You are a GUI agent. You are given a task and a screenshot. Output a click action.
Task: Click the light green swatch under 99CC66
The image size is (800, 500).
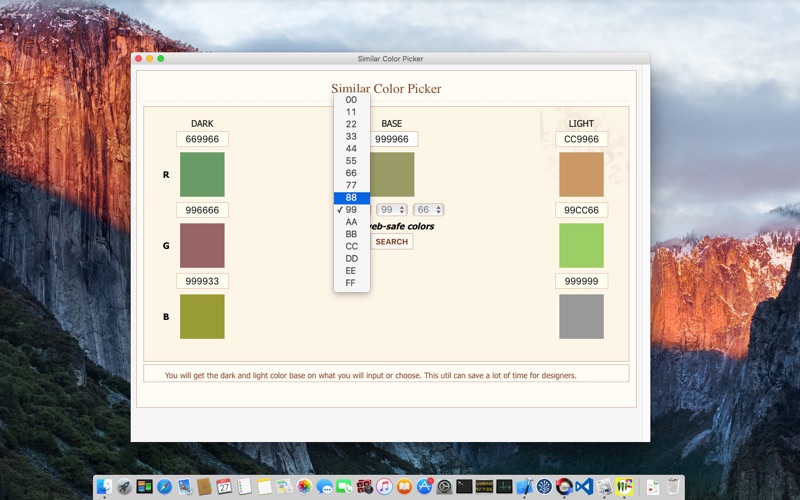(x=581, y=245)
